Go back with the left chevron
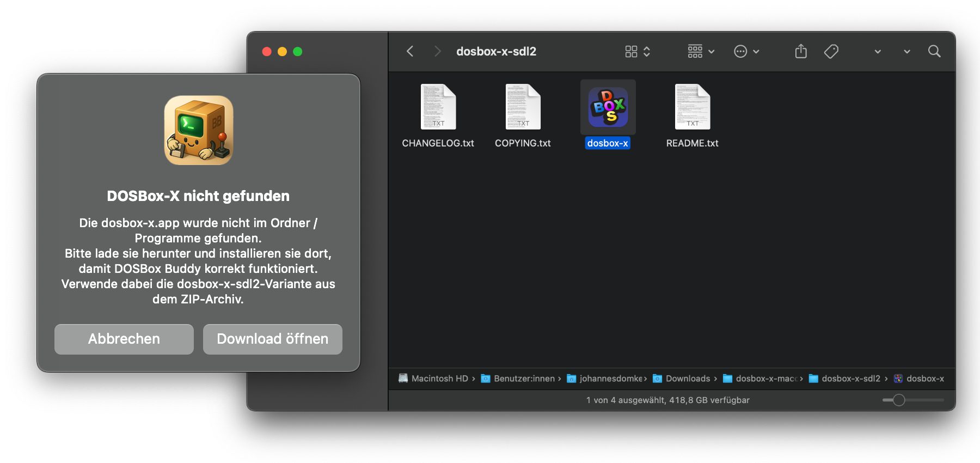The image size is (980, 463). [x=410, y=51]
